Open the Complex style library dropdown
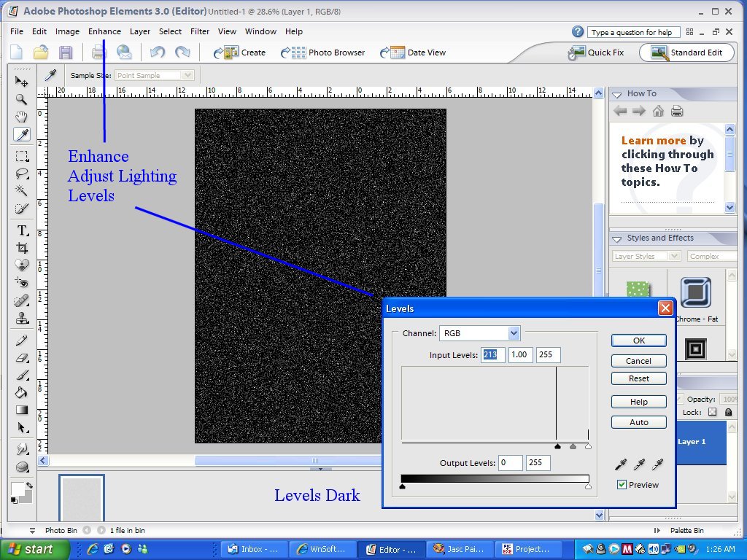Screen dimensions: 747x560 click(x=712, y=256)
